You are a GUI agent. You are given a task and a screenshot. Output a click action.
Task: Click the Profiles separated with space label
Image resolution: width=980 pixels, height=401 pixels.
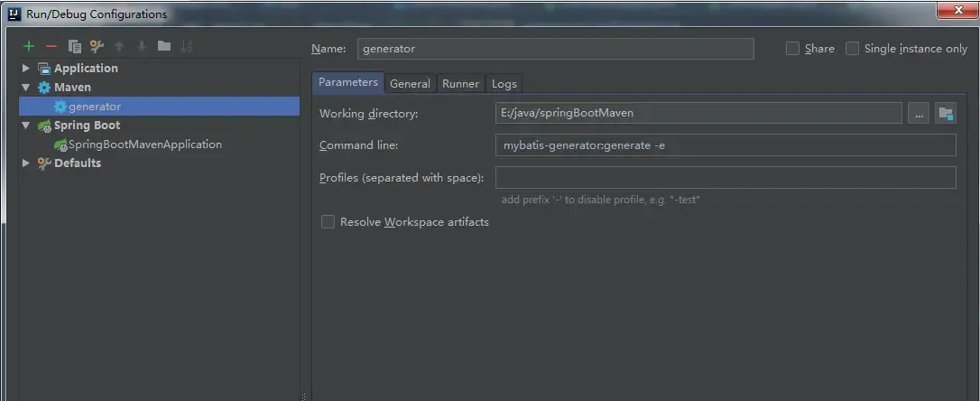click(402, 178)
